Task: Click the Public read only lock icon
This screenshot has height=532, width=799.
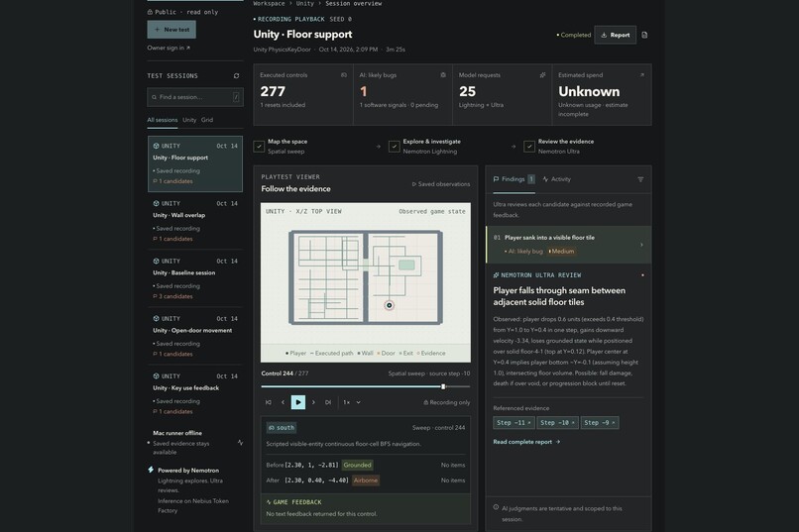Action: tap(150, 12)
